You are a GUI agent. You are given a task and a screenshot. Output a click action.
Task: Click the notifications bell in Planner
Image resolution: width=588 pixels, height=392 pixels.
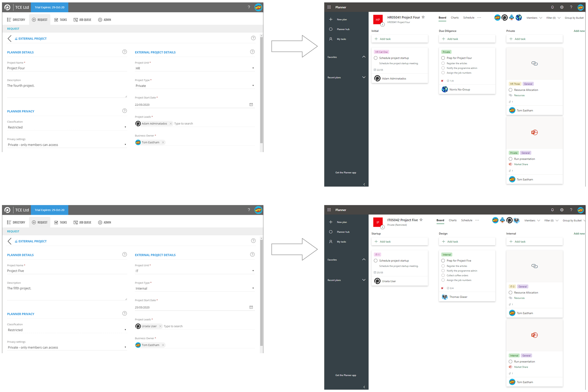coord(552,7)
